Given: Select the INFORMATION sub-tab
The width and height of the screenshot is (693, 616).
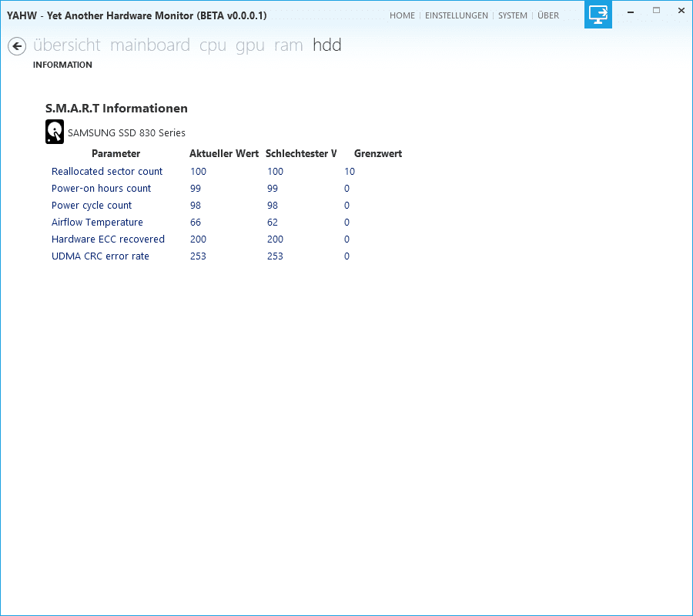Looking at the screenshot, I should coord(62,65).
